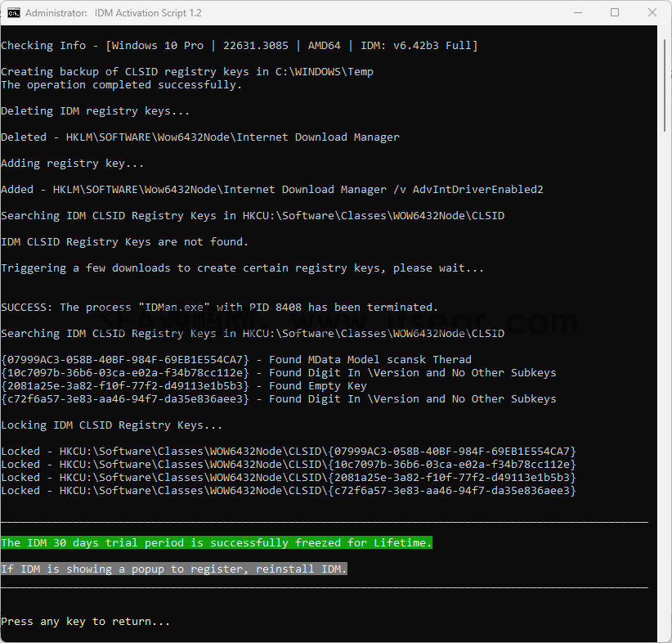672x643 pixels.
Task: Click the 'Creating backup of CLSID registry keys' line
Action: click(187, 72)
